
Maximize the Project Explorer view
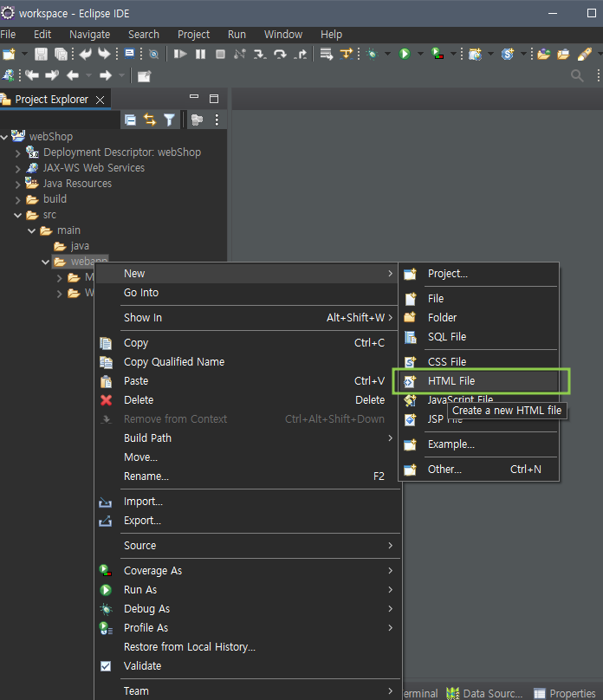coord(214,99)
